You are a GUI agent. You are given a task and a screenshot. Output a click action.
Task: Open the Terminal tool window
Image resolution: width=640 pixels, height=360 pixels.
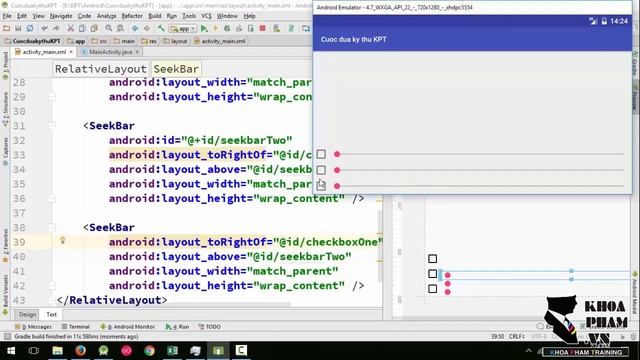pyautogui.click(x=76, y=327)
